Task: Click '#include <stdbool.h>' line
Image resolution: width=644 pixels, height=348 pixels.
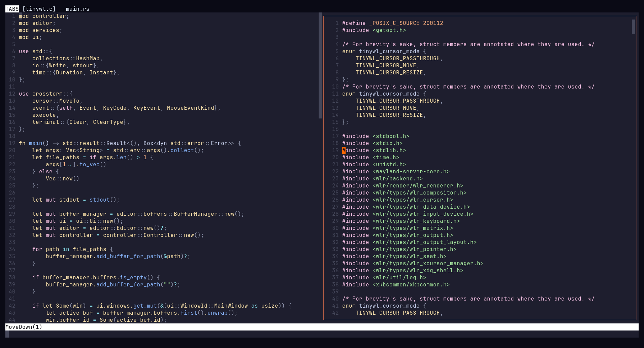Action: pyautogui.click(x=376, y=136)
